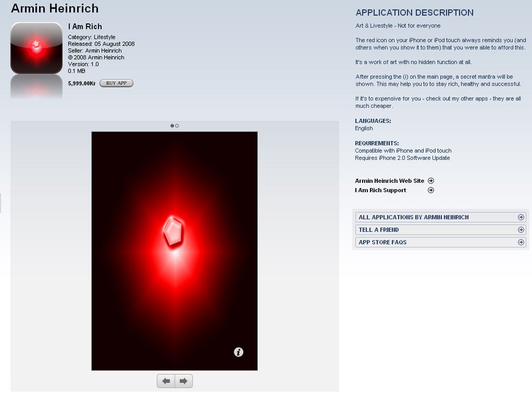This screenshot has width=532, height=399.
Task: Click the arrow on App Store FAQs row
Action: pos(521,242)
